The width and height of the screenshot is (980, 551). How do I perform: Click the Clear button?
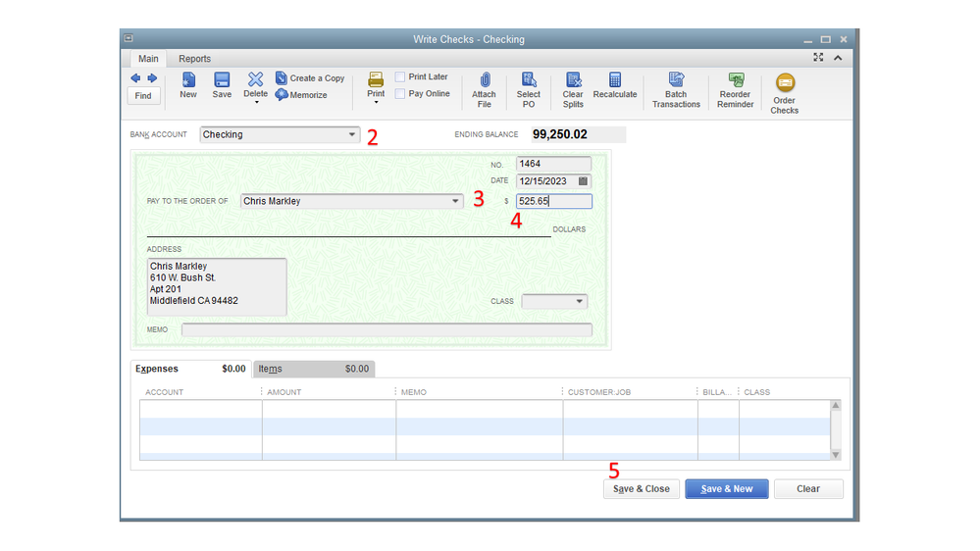tap(808, 488)
